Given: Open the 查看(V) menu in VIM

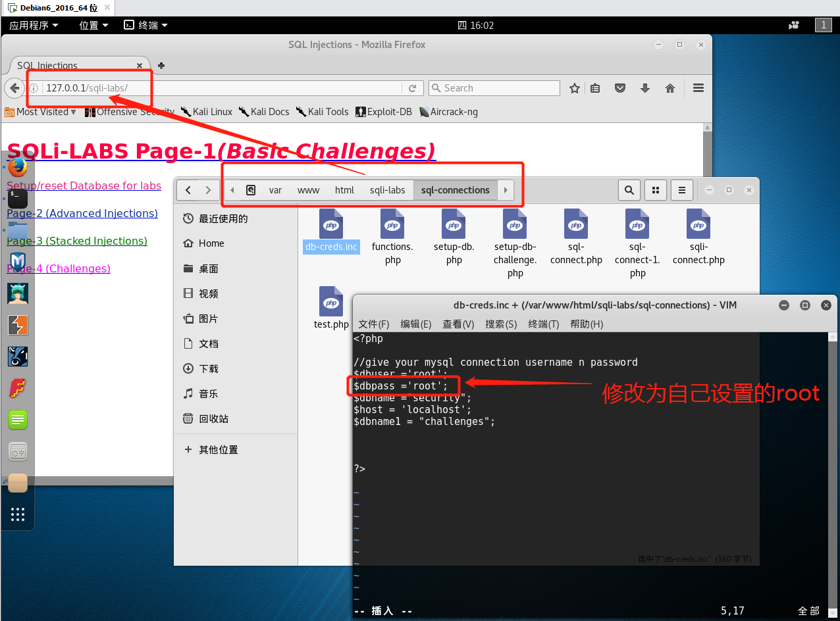Looking at the screenshot, I should click(x=458, y=324).
